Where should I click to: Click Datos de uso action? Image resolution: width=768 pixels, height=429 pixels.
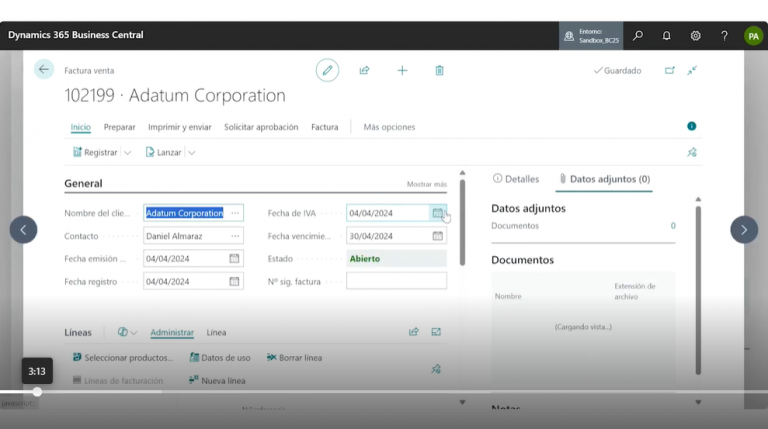[219, 358]
